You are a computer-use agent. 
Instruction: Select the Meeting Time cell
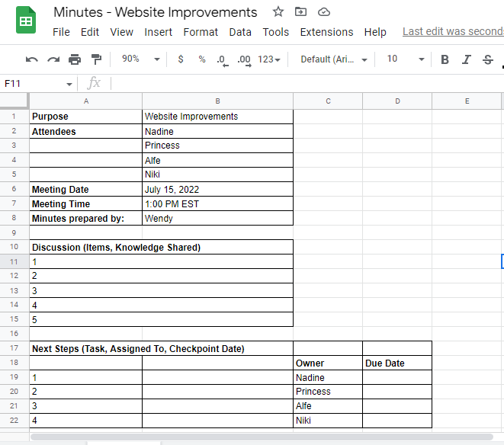click(86, 203)
